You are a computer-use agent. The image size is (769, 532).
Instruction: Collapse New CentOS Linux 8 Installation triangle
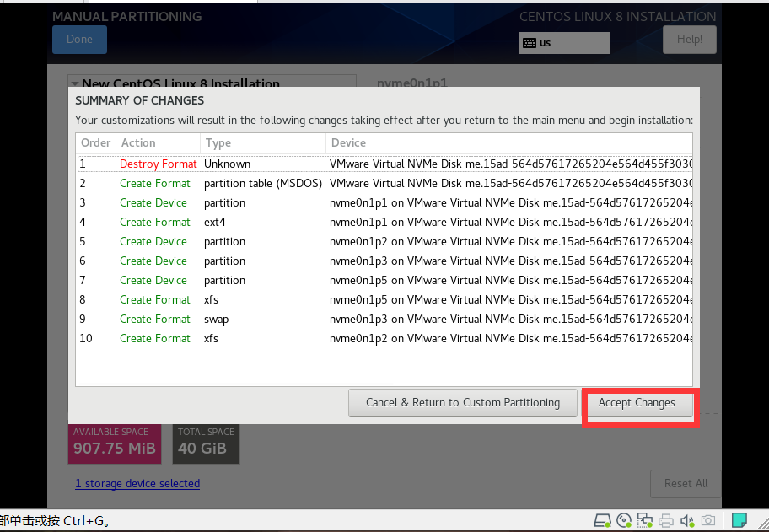[x=74, y=83]
